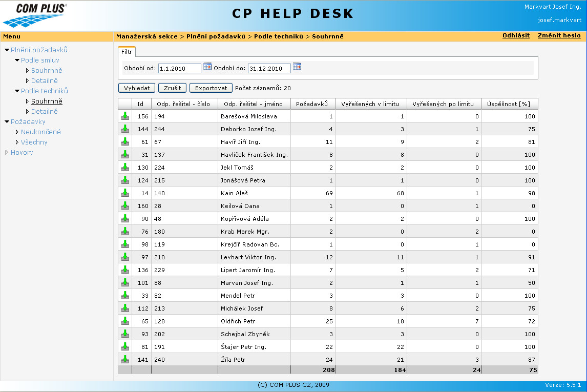Click green download icon for Štajer Petr
The height and width of the screenshot is (392, 587).
125,346
